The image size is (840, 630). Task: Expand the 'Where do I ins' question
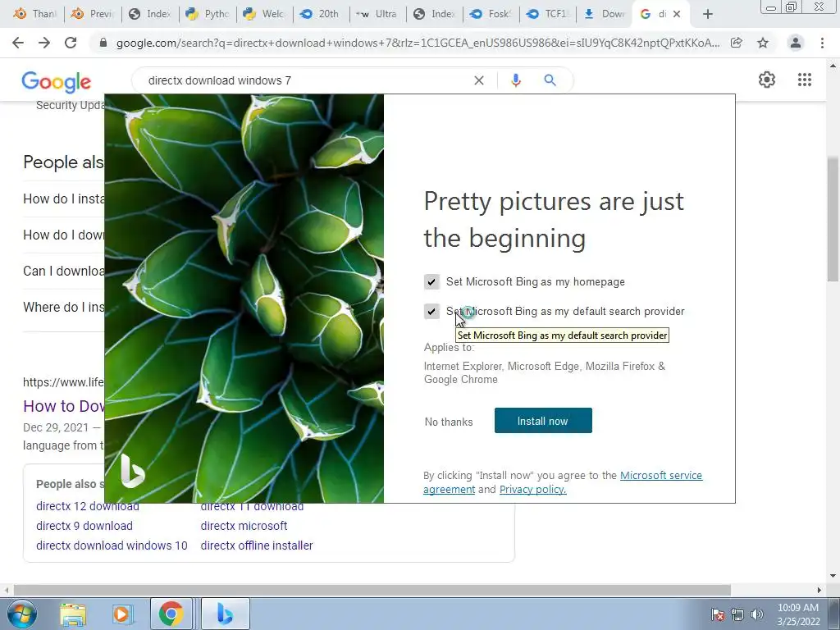coord(63,307)
